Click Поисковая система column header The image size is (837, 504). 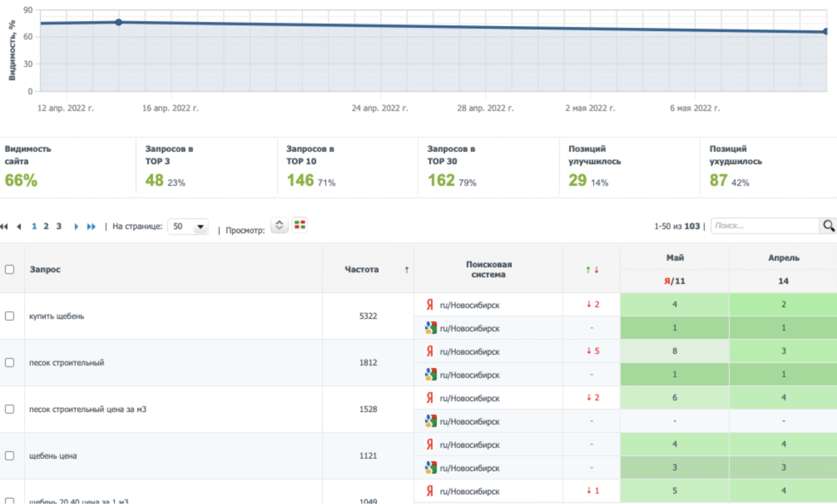(489, 269)
